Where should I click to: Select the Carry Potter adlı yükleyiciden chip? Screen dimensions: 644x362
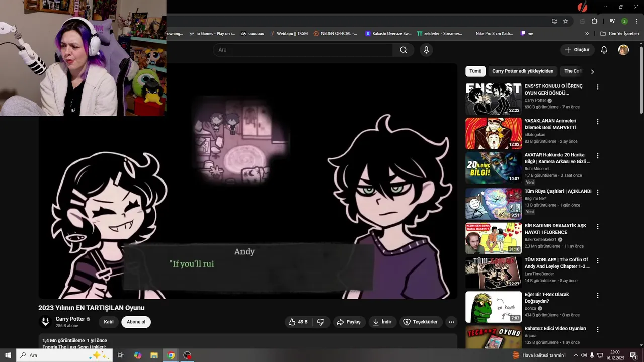[x=523, y=71]
